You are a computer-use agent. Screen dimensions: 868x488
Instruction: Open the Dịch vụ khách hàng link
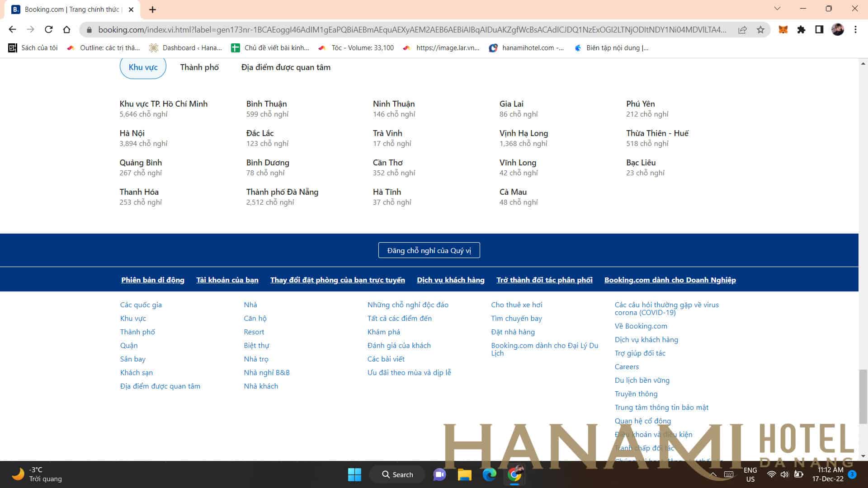point(450,280)
